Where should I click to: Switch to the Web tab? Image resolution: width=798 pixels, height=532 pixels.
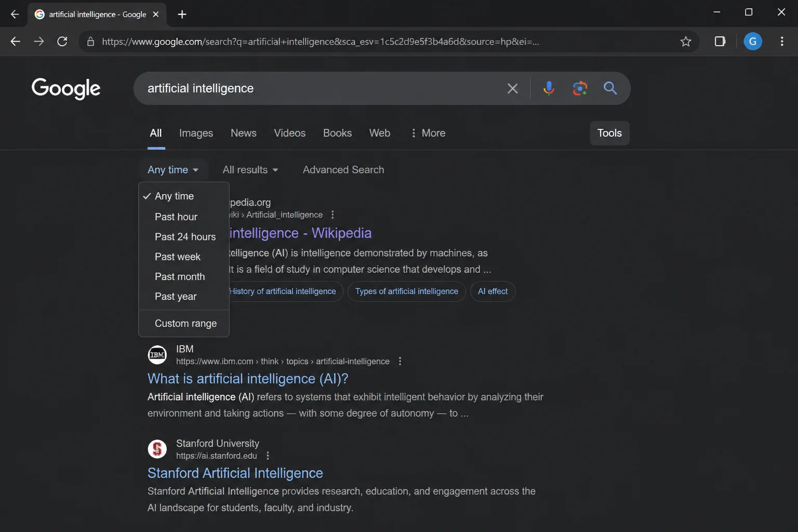tap(380, 133)
